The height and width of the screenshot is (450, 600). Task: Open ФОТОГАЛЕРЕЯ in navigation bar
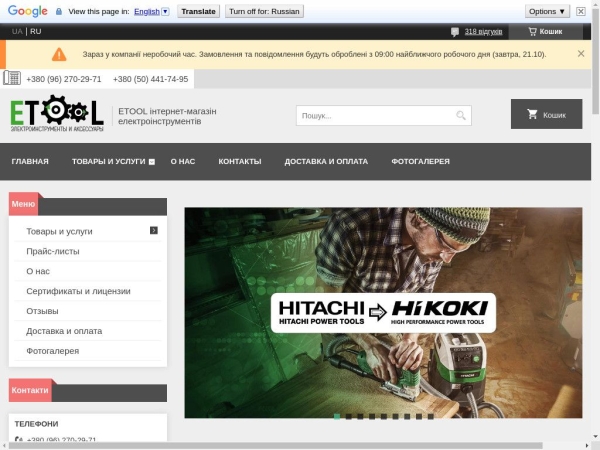coord(420,161)
